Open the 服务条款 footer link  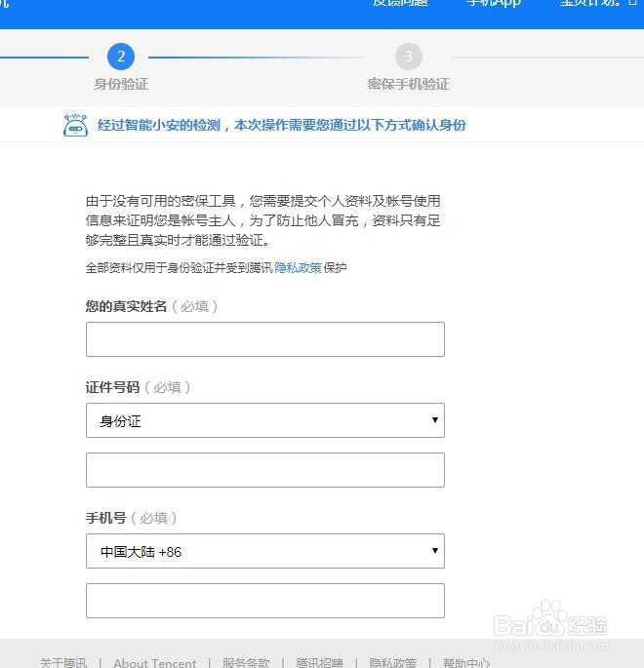point(246,663)
